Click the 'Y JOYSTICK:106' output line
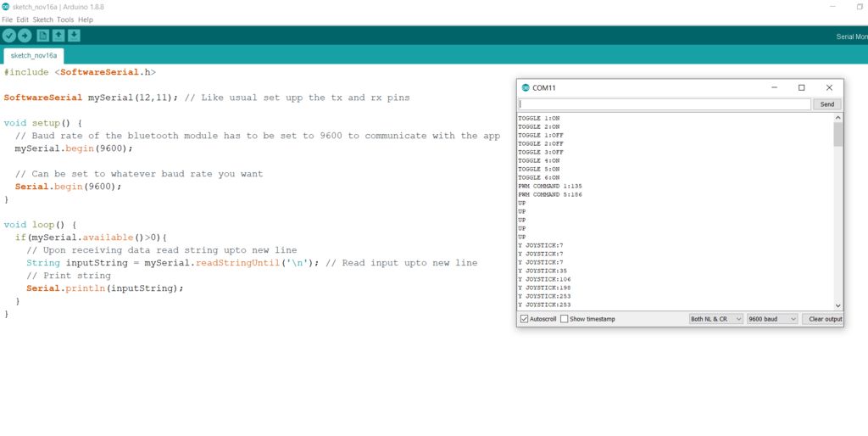 [x=544, y=279]
